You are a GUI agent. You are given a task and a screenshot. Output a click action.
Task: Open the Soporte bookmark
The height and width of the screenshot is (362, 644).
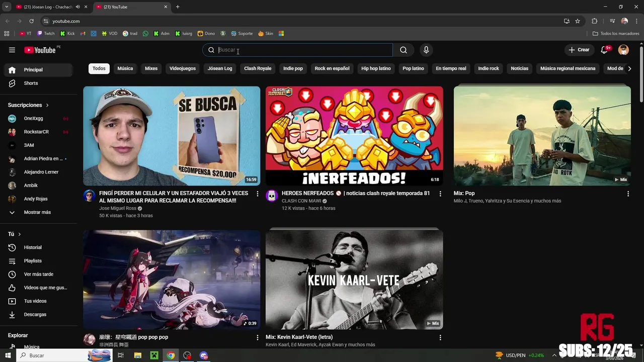coord(242,34)
